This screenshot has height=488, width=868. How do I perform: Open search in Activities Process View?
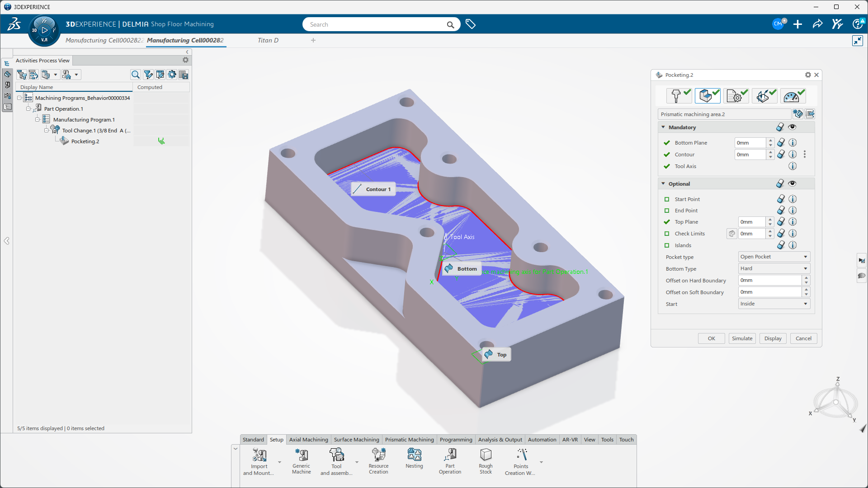tap(135, 75)
